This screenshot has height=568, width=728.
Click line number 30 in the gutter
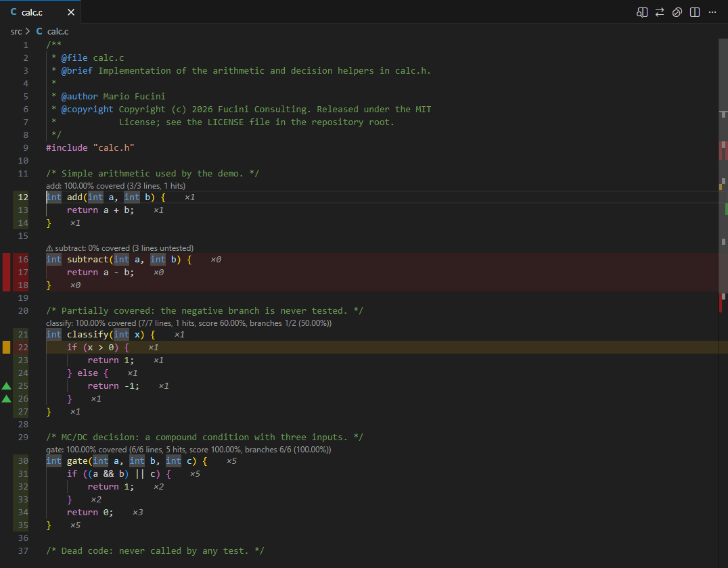click(x=23, y=460)
